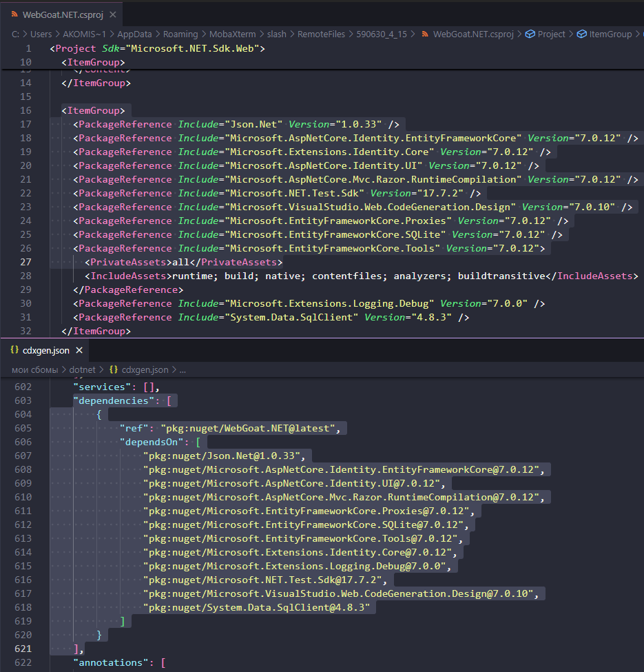Viewport: 644px width, 672px height.
Task: Click 'pkg:nuget/Json.Net@1.0.33' entry
Action: [x=225, y=456]
